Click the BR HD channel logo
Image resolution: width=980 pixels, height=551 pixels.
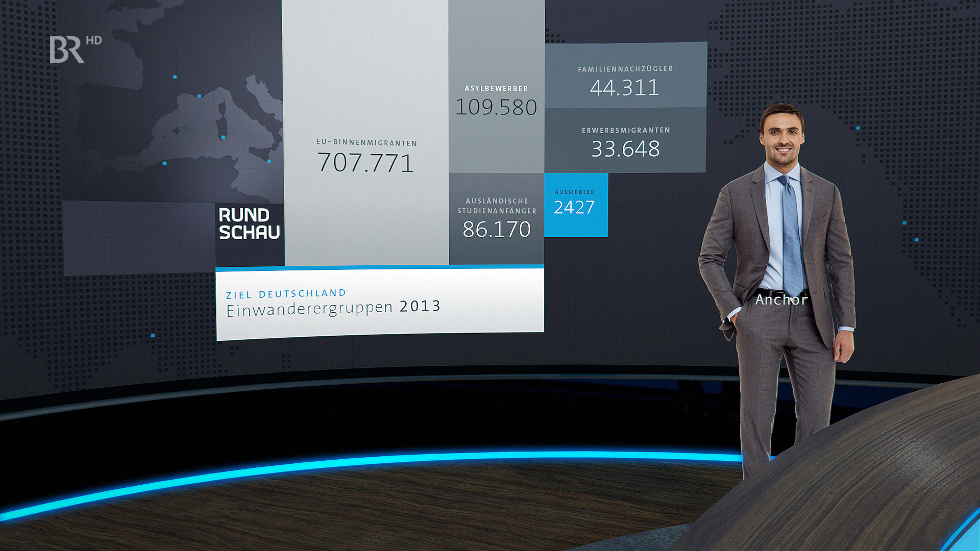click(x=76, y=49)
